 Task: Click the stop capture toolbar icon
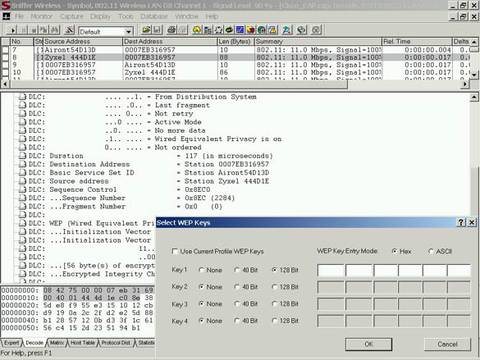[x=34, y=30]
